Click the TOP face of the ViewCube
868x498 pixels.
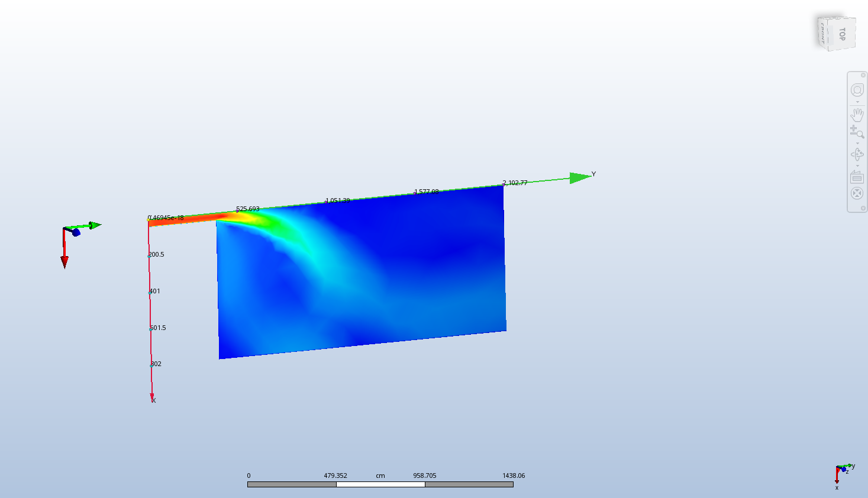[843, 34]
